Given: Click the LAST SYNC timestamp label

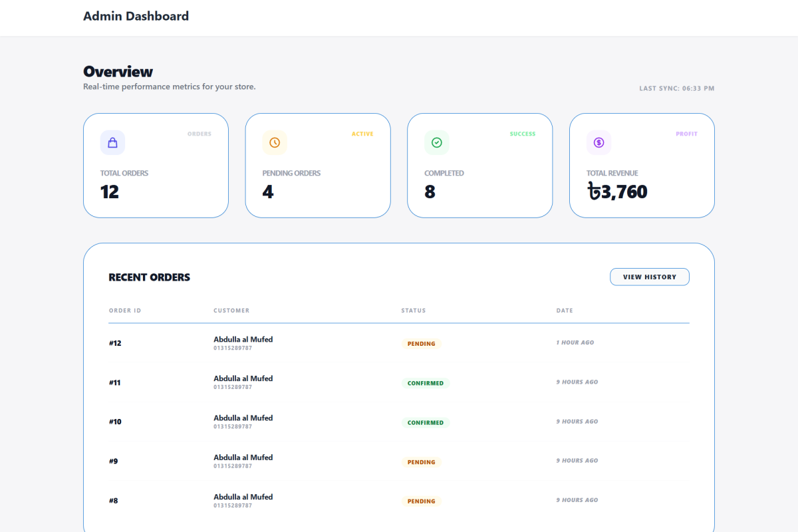Looking at the screenshot, I should [676, 87].
